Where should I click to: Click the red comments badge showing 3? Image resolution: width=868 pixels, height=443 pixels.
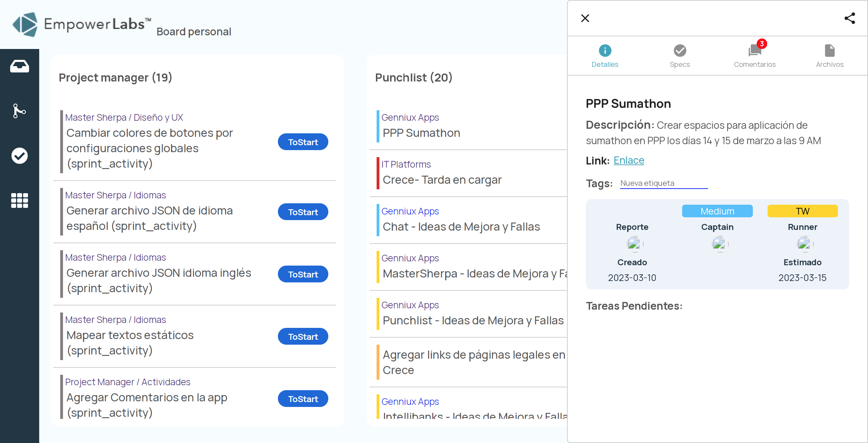(x=762, y=44)
